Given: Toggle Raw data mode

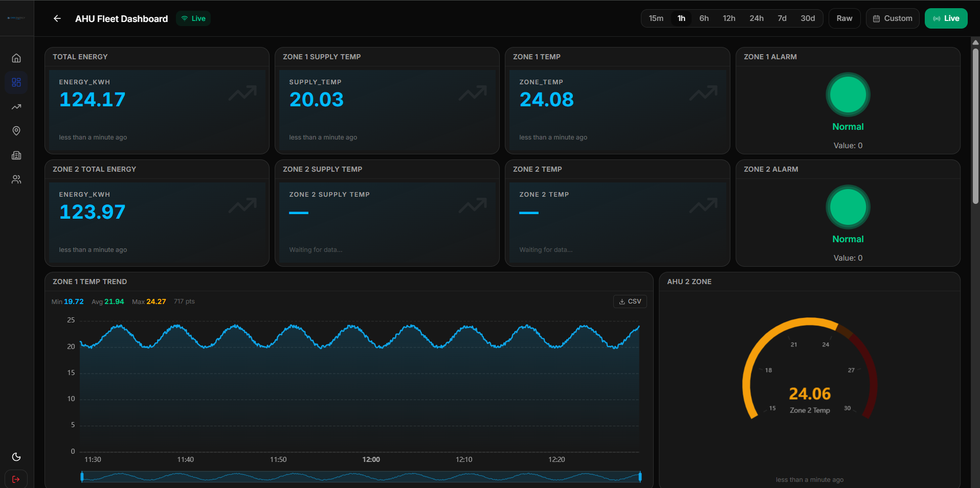Looking at the screenshot, I should click(844, 18).
